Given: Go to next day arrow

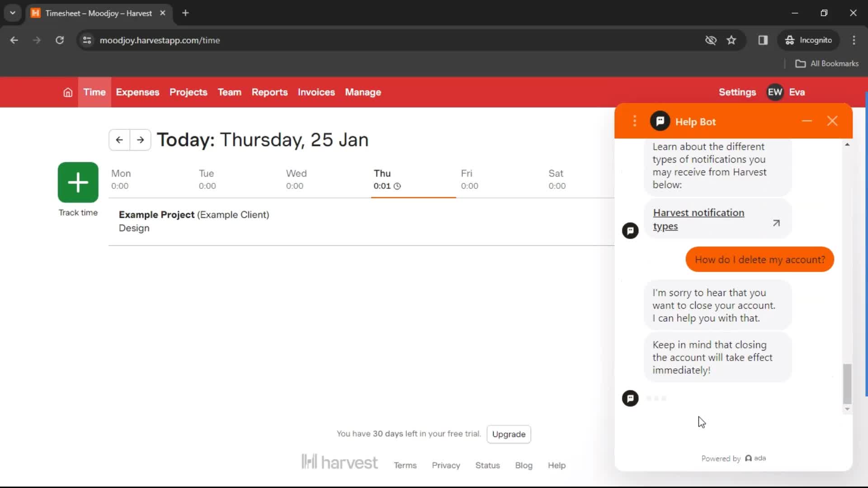Looking at the screenshot, I should coord(141,140).
